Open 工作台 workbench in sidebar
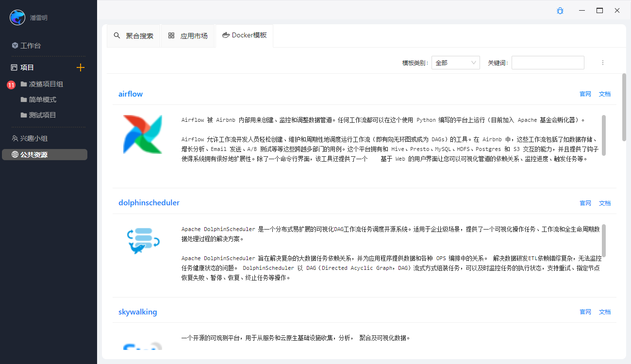Image resolution: width=631 pixels, height=364 pixels. [30, 46]
